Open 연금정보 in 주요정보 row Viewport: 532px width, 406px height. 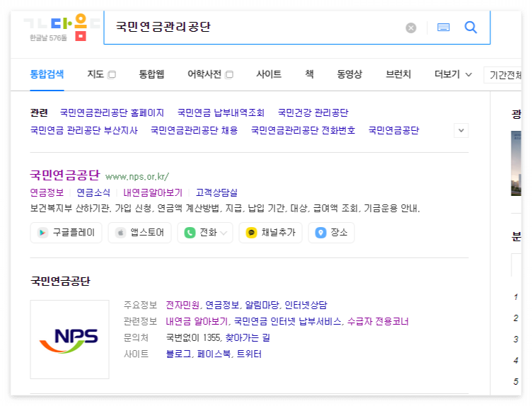(222, 306)
